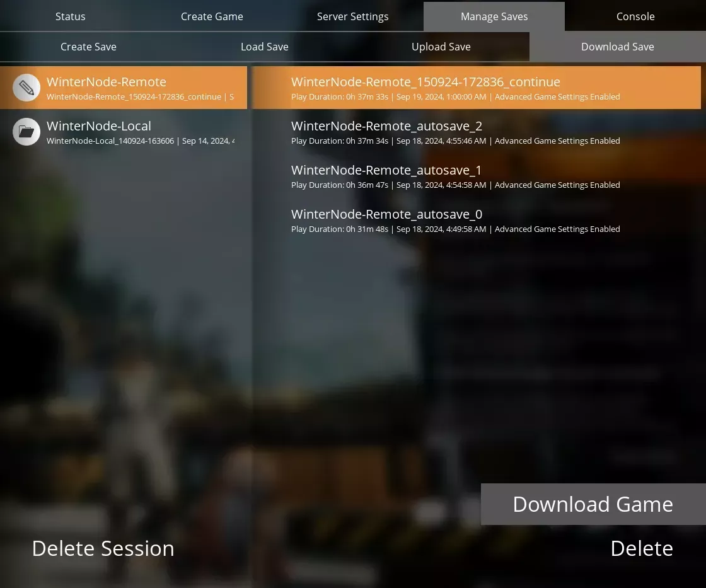
Task: Click the folder icon on WinterNode-Local session
Action: tap(26, 131)
